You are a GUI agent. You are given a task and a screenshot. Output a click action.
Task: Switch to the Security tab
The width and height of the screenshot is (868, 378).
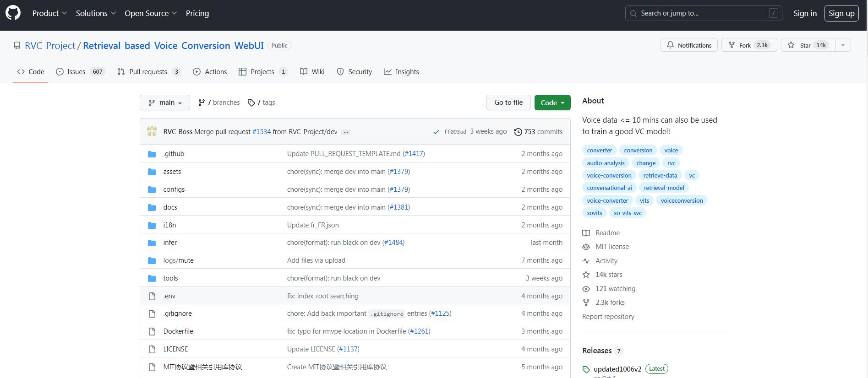pos(355,72)
